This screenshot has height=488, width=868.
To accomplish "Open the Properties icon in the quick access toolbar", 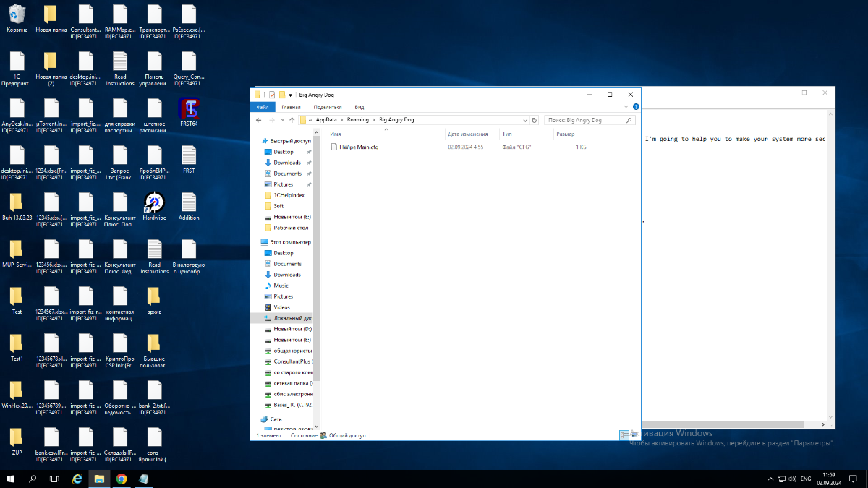I will (272, 95).
